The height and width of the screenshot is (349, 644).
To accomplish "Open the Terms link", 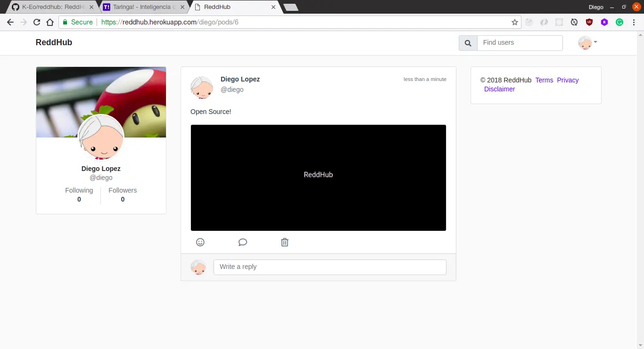I will click(544, 80).
